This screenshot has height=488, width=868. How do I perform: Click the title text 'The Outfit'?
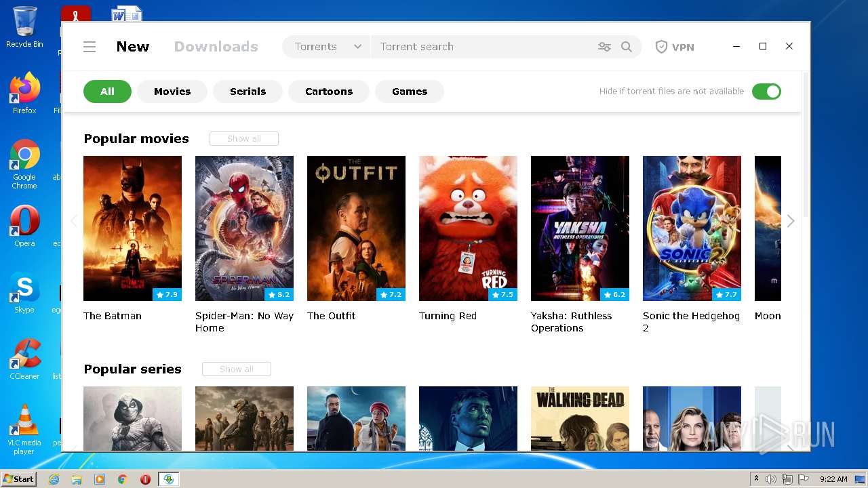click(x=331, y=316)
